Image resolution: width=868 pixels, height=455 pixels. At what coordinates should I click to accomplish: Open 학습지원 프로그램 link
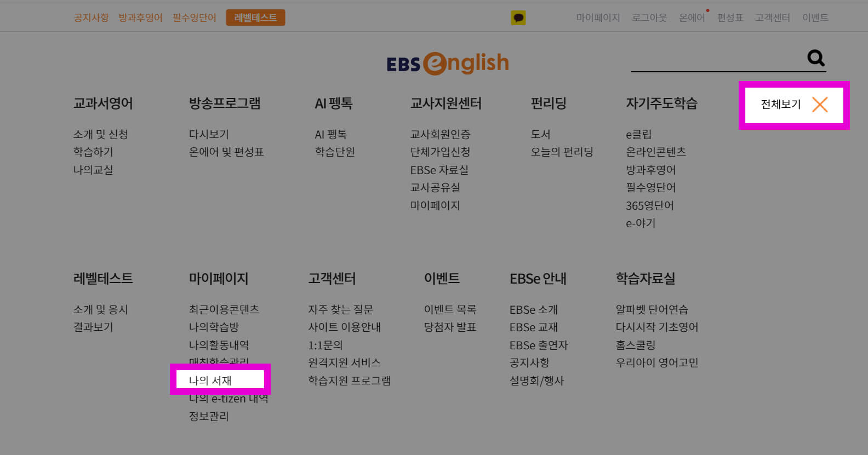coord(350,381)
